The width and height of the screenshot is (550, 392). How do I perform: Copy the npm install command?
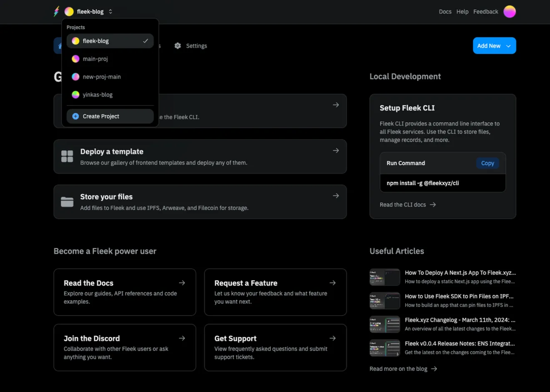[x=487, y=163]
